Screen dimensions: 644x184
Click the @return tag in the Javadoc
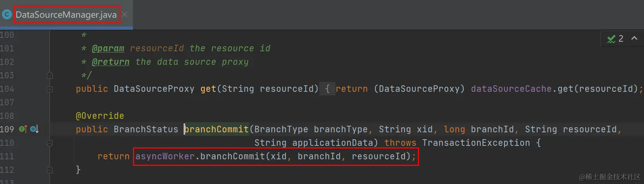[x=111, y=62]
